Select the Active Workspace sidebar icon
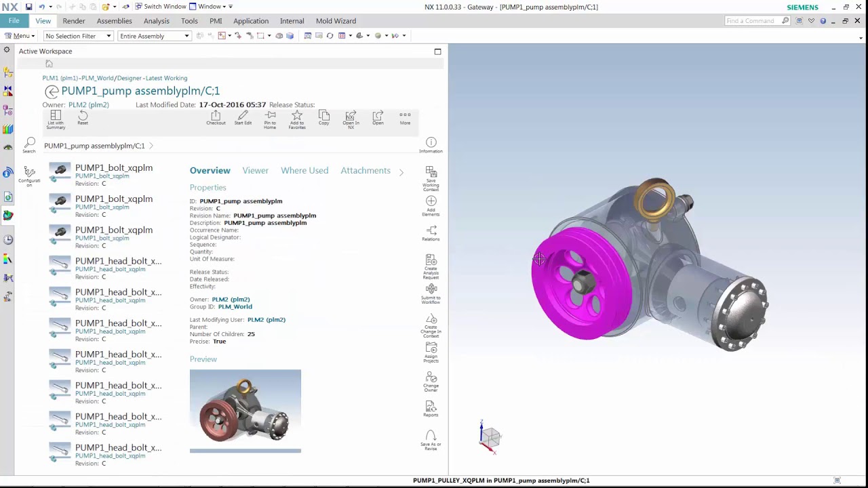 click(7, 216)
